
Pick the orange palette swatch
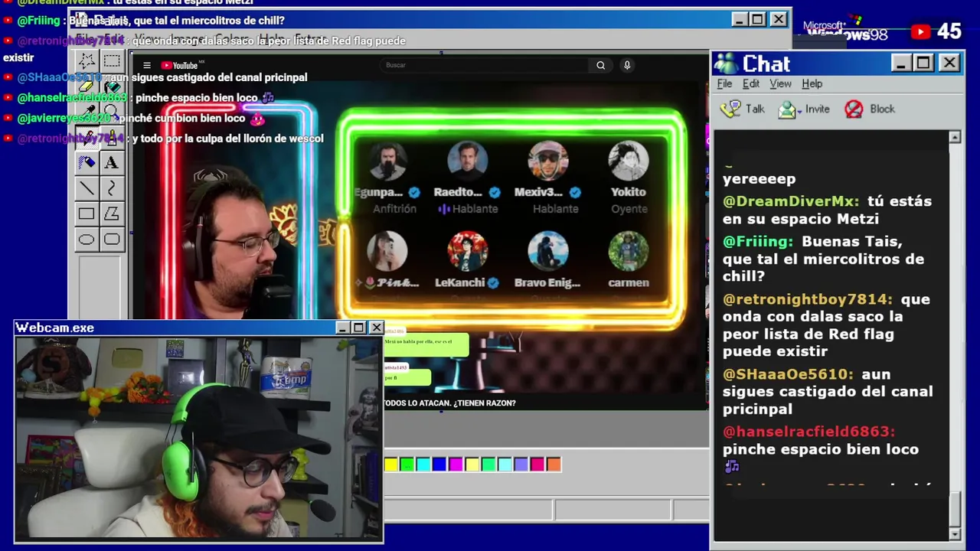(x=554, y=464)
